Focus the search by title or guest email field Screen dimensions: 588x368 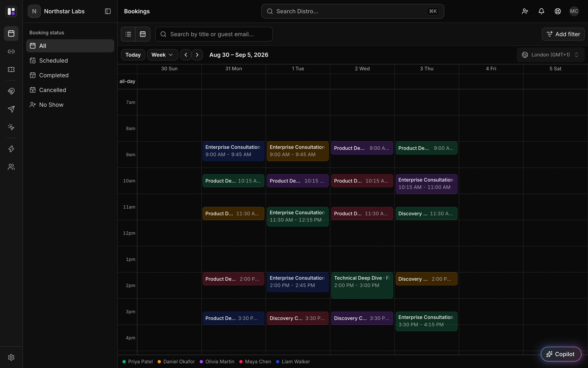click(214, 34)
